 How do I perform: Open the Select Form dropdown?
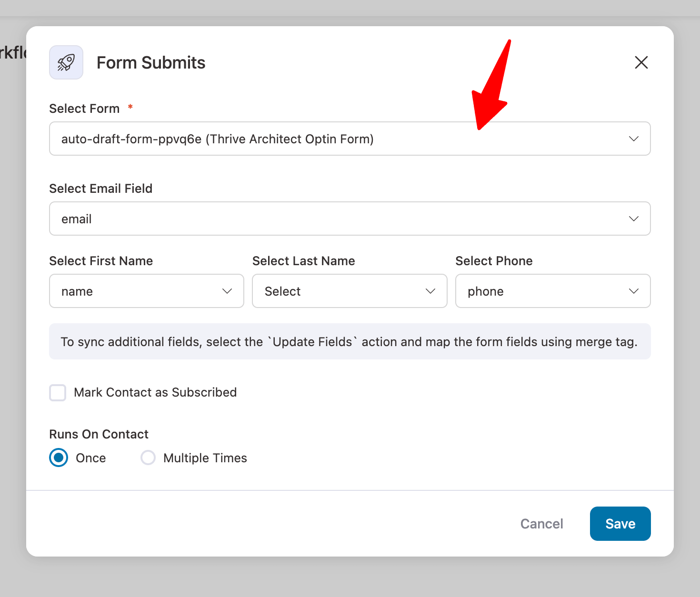350,139
